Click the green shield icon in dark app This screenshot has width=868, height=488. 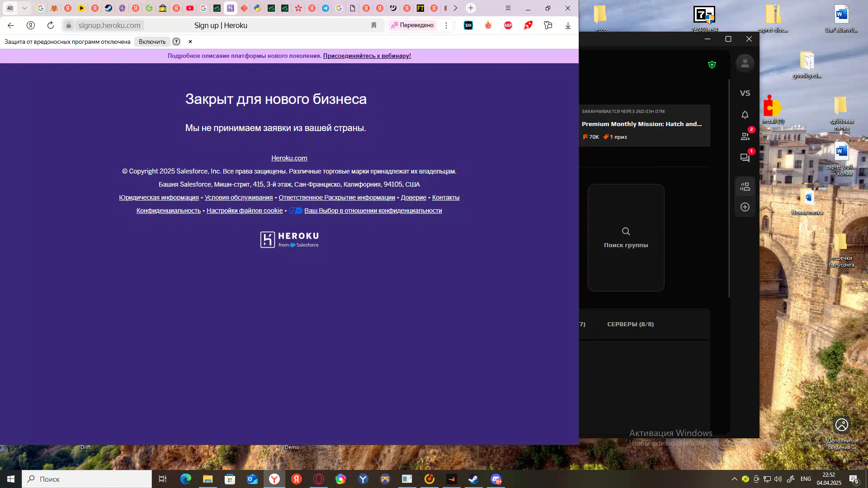click(x=712, y=65)
